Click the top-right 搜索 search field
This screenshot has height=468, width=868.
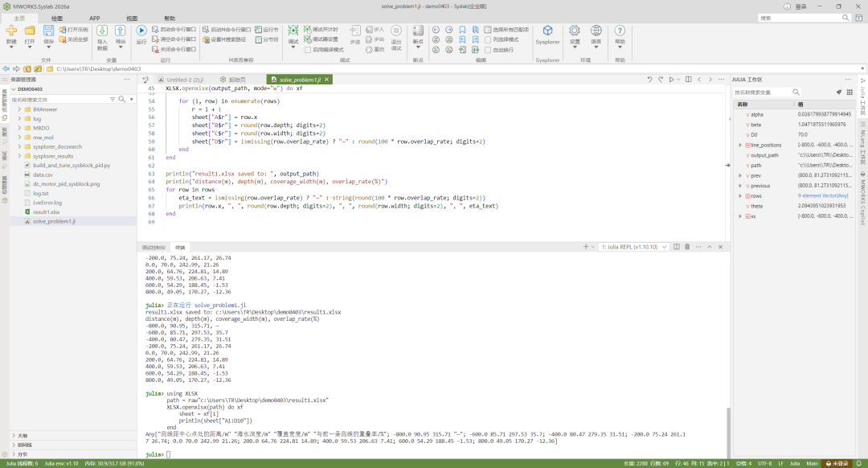click(x=804, y=18)
